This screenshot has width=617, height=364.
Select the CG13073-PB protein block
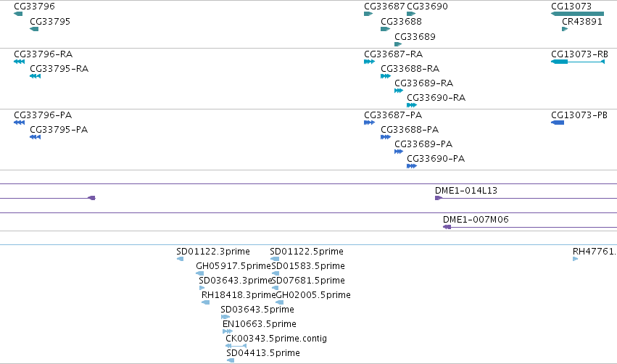point(558,123)
